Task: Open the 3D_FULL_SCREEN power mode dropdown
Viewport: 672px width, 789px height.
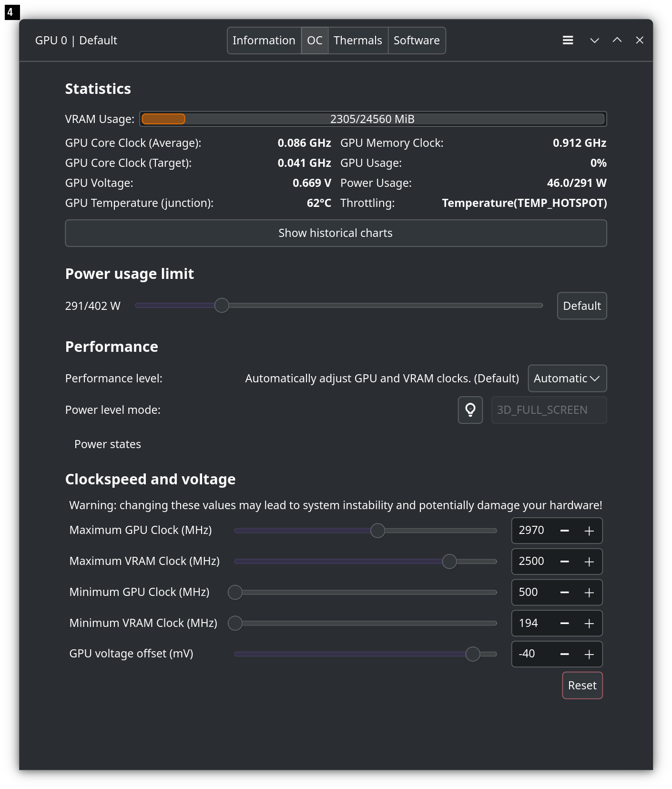Action: click(x=549, y=410)
